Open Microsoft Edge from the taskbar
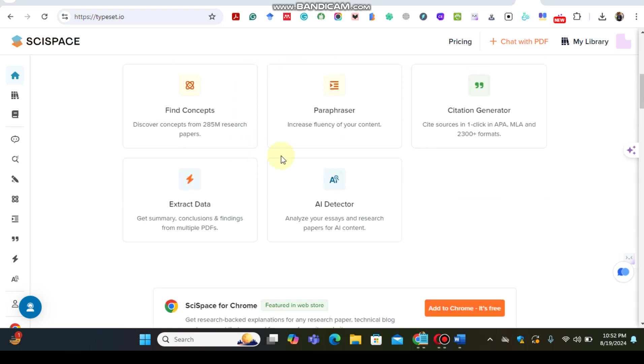The image size is (644, 364). coord(334,339)
